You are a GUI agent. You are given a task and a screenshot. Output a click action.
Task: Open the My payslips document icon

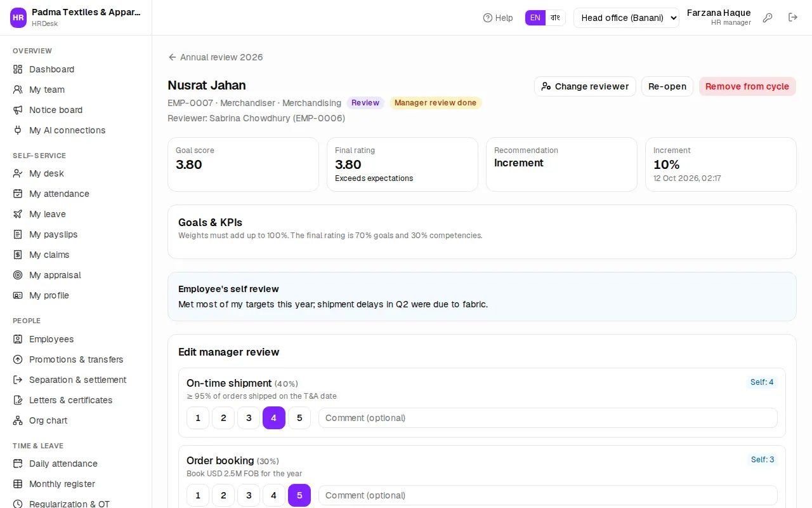[18, 234]
